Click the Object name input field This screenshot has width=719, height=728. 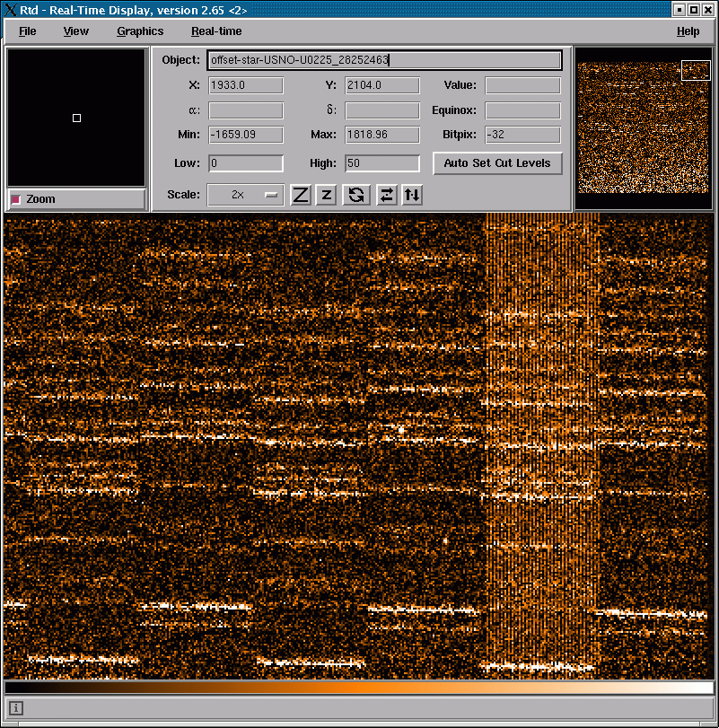click(x=384, y=60)
